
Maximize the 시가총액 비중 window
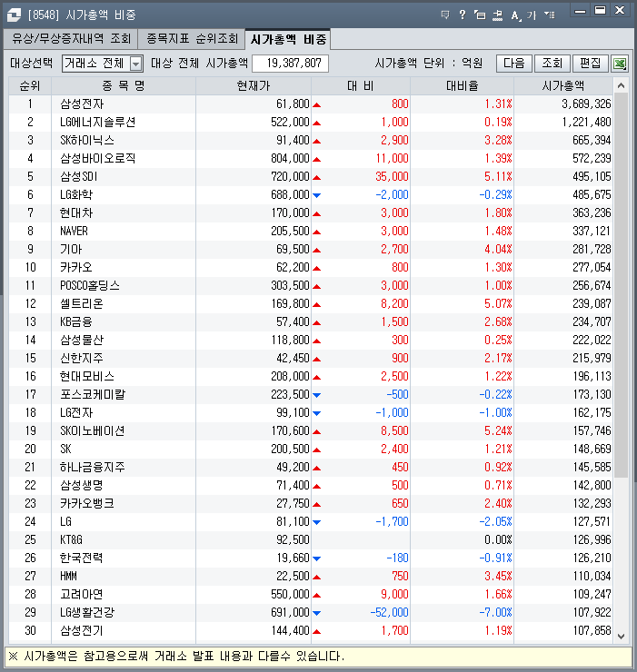click(x=600, y=11)
